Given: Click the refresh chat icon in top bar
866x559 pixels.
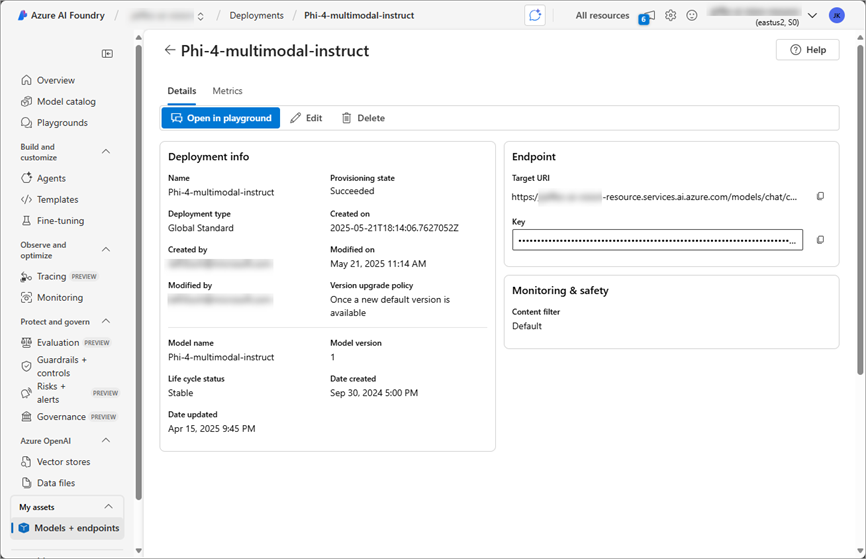Looking at the screenshot, I should coord(535,15).
